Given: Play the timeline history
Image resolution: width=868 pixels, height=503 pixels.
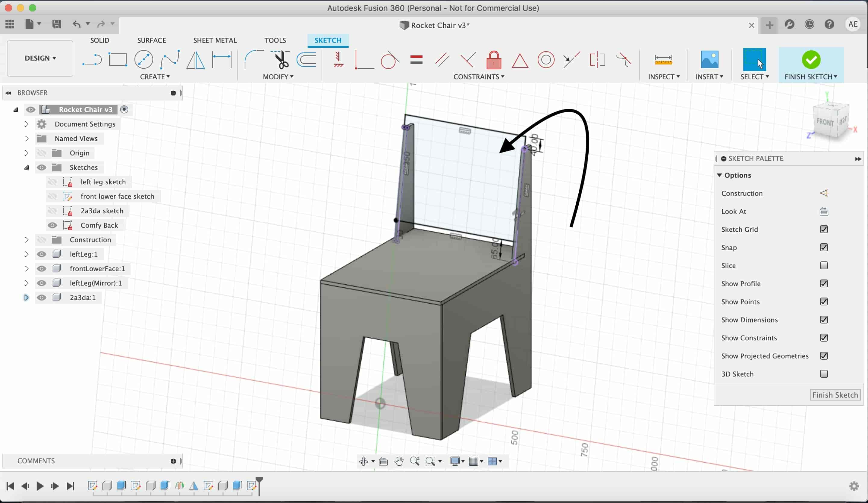Looking at the screenshot, I should pos(39,486).
